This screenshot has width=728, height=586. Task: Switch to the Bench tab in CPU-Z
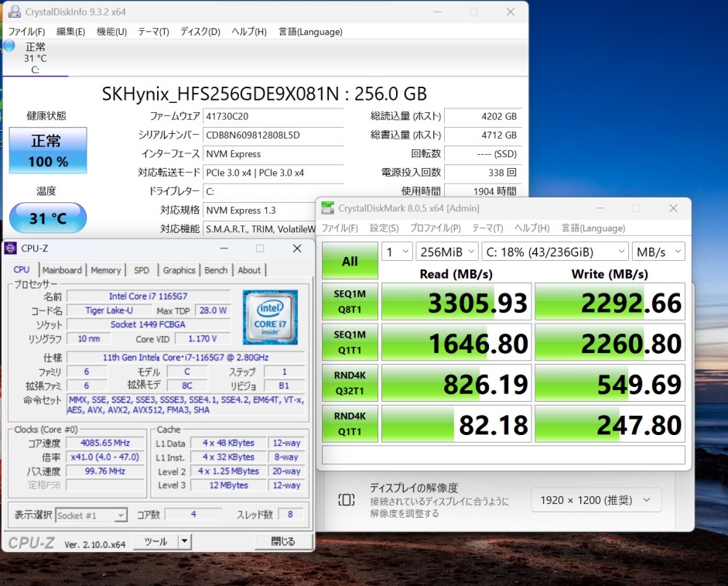coord(216,270)
